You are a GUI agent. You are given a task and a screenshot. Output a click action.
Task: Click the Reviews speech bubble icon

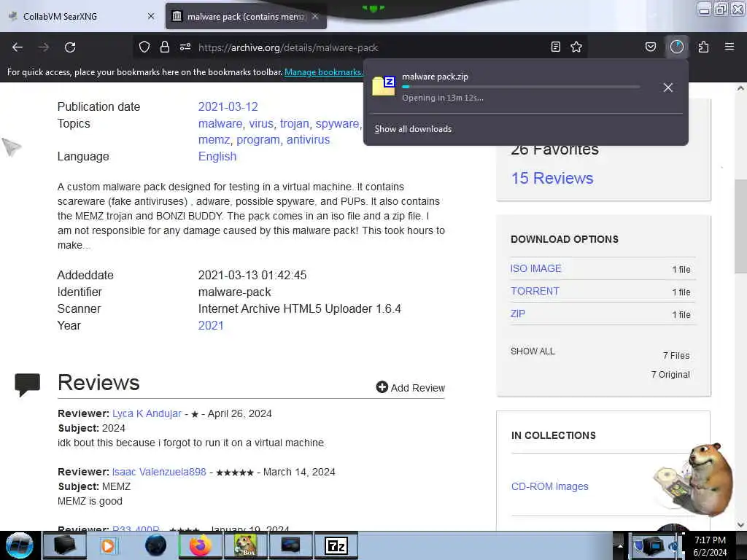pos(27,385)
